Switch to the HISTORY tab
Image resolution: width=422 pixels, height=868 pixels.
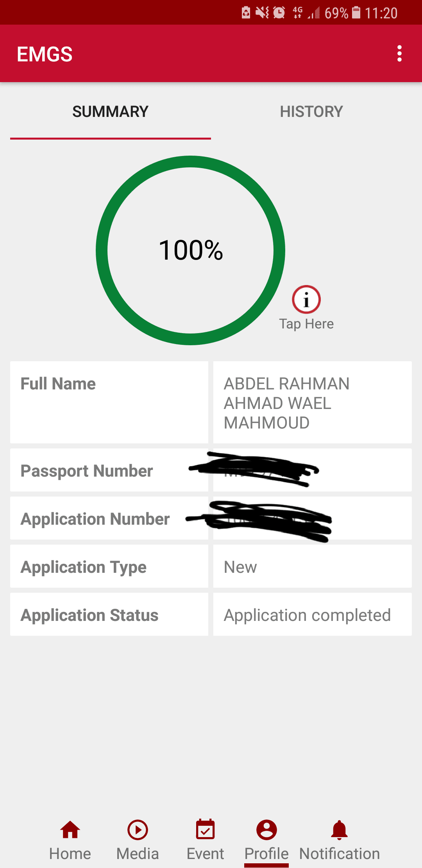click(311, 112)
